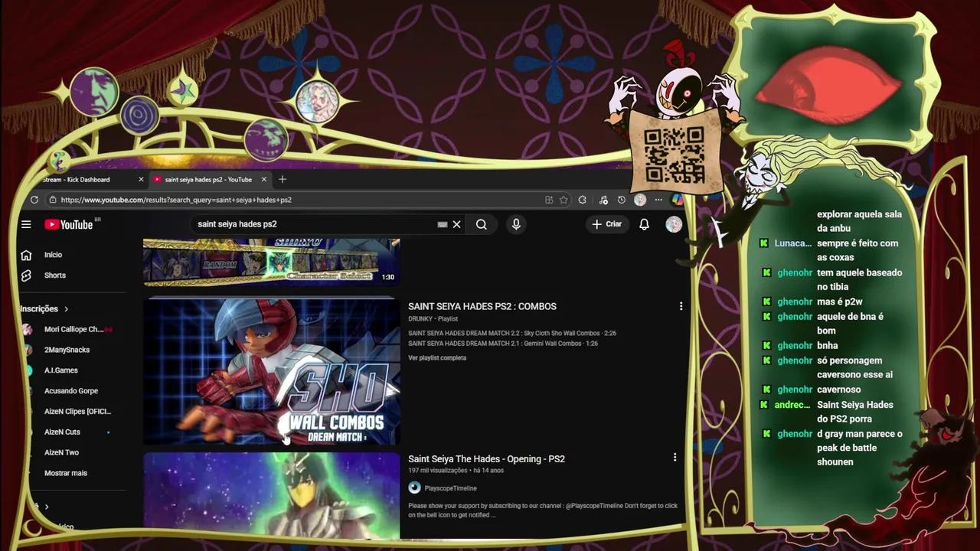Viewport: 980px width, 551px height.
Task: Bookmark page with the star icon
Action: (563, 200)
